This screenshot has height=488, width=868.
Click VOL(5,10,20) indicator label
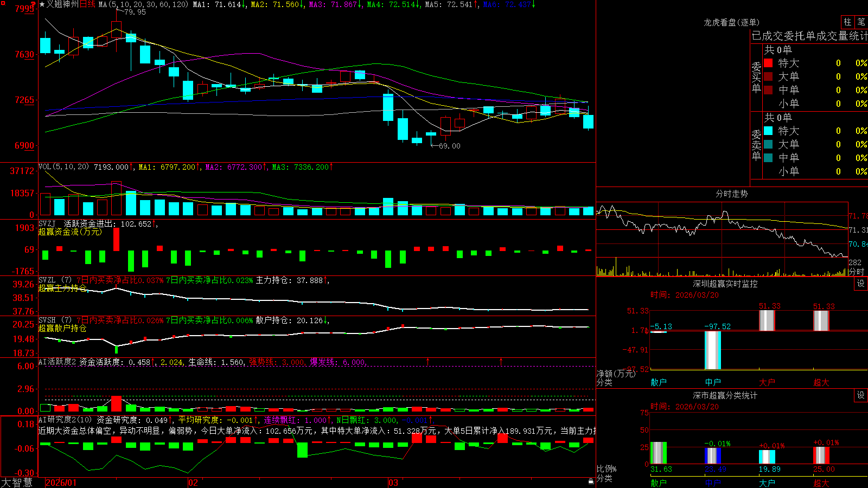[x=63, y=167]
